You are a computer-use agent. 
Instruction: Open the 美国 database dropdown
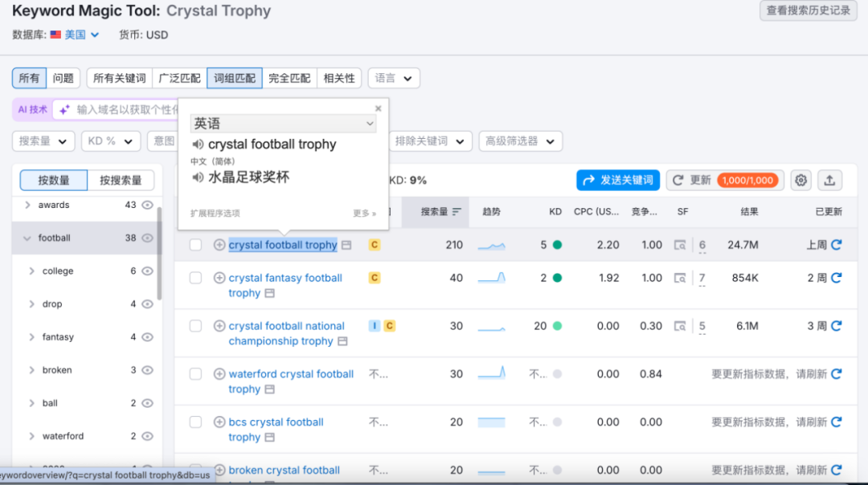(75, 35)
